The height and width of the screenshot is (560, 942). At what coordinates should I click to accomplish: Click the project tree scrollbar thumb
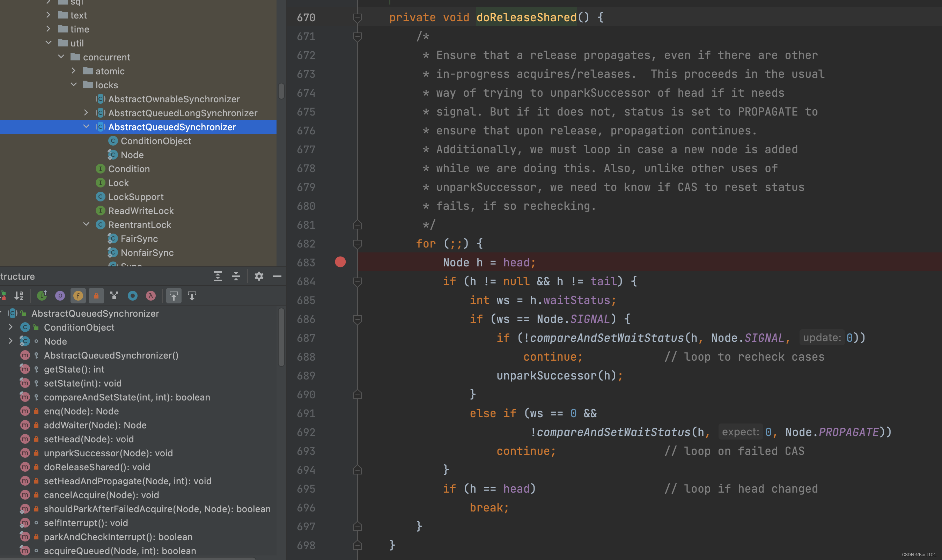point(281,91)
